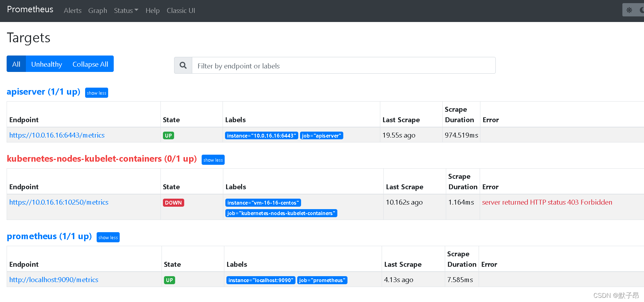Open endpoint http://localhost:9090/metrics
The height and width of the screenshot is (302, 644).
(x=54, y=280)
